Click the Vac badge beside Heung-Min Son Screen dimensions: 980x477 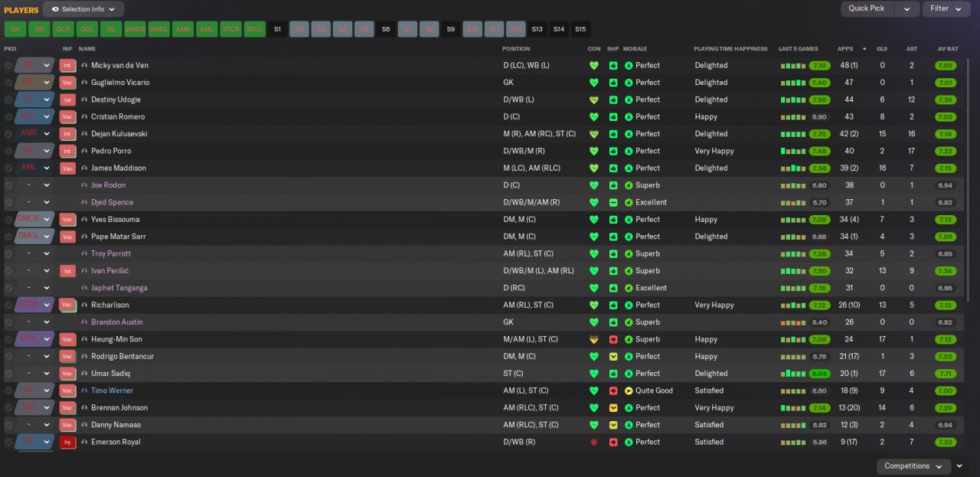[x=67, y=340]
